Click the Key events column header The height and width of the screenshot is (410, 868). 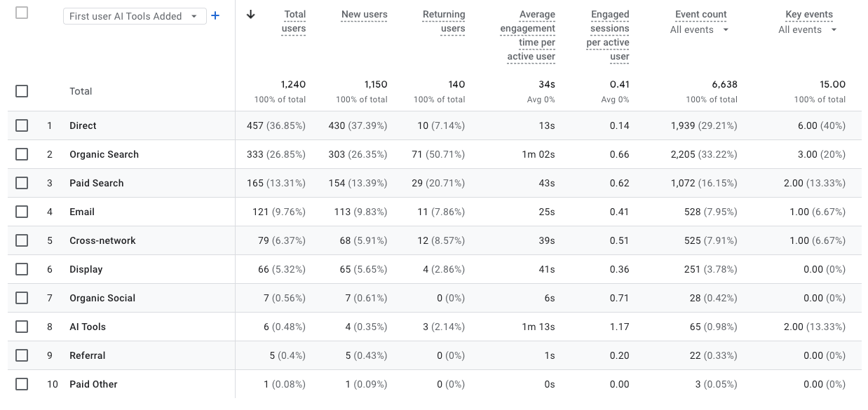tap(809, 14)
